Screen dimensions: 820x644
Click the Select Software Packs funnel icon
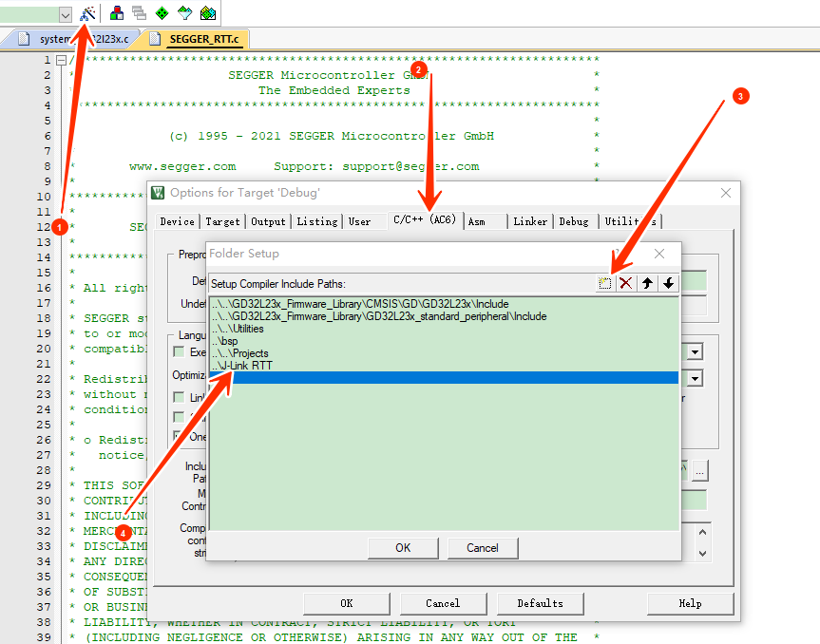pyautogui.click(x=184, y=13)
